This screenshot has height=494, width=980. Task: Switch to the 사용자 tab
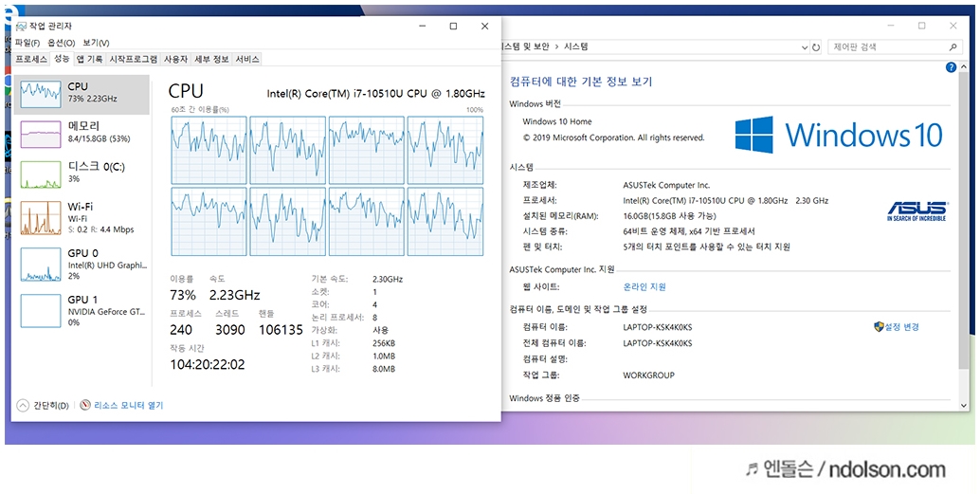(175, 60)
